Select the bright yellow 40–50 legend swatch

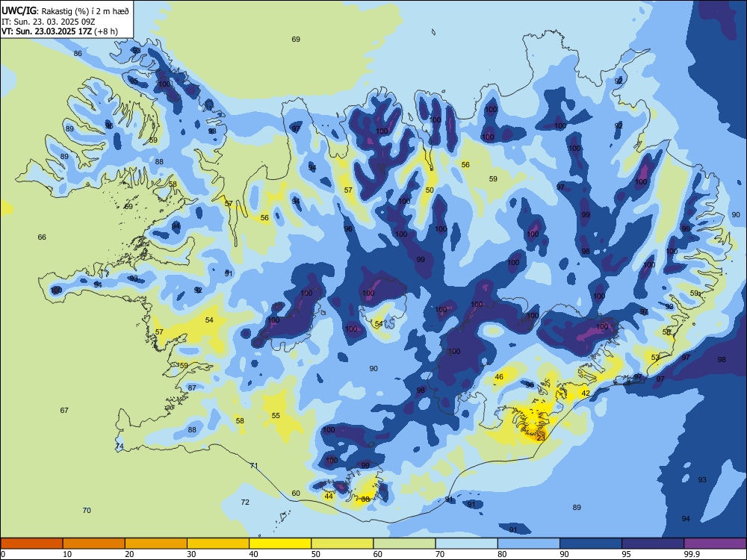coord(280,544)
